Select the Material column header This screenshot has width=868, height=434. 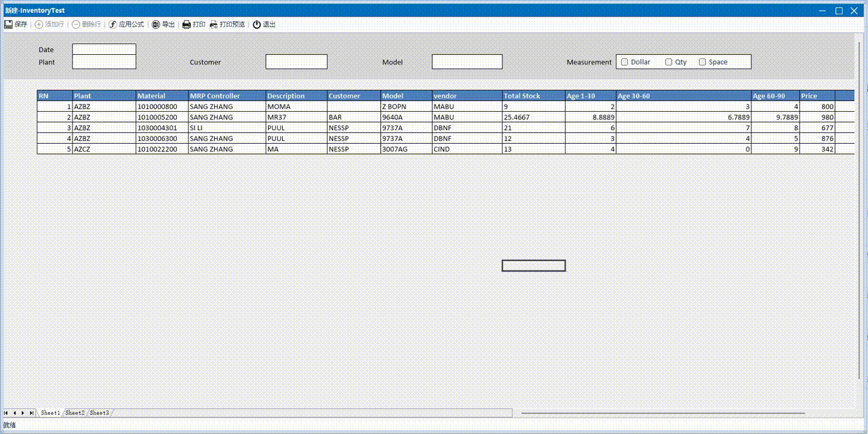[x=162, y=96]
